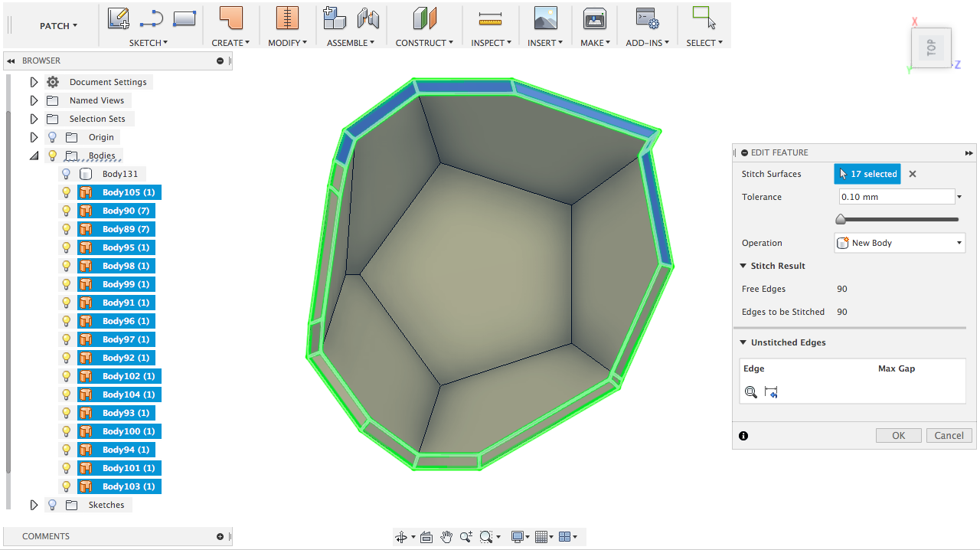Image resolution: width=980 pixels, height=550 pixels.
Task: Toggle visibility lightbulb of Body102 (1)
Action: click(66, 376)
